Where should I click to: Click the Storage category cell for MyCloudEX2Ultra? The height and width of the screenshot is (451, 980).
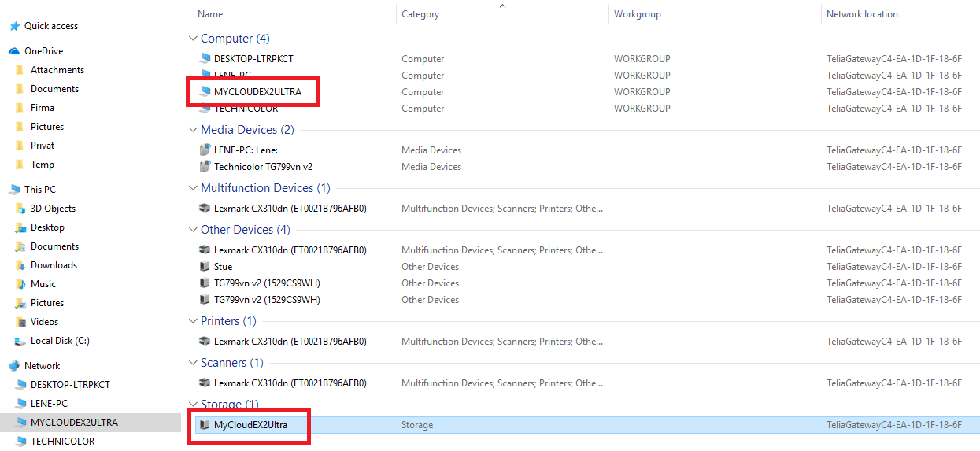(417, 425)
